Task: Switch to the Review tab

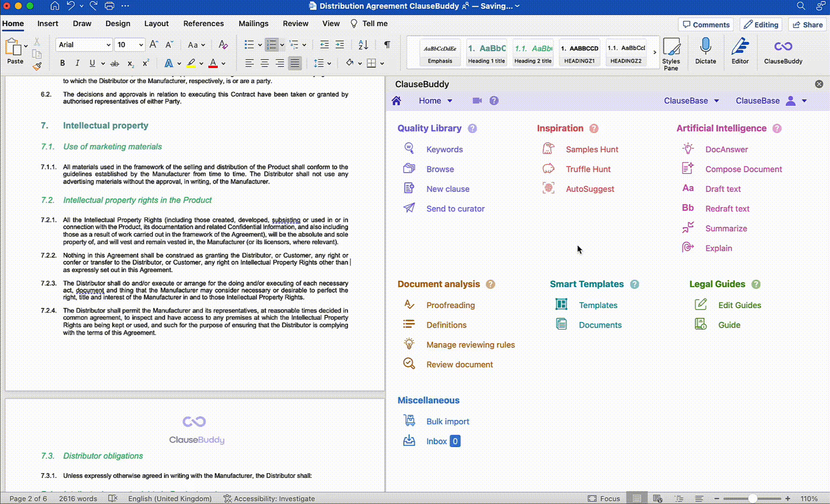Action: coord(295,24)
